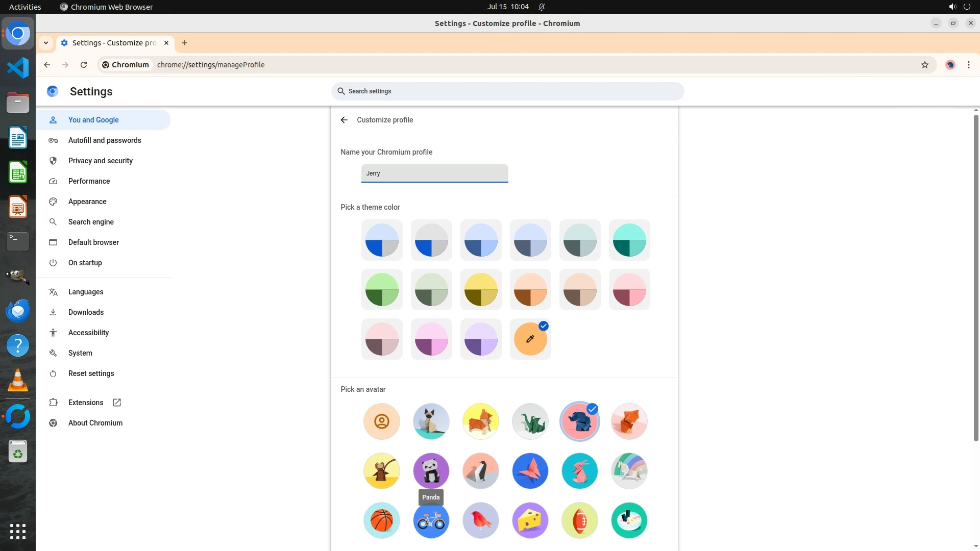This screenshot has height=551, width=980.
Task: Click the profile avatar in toolbar
Action: [950, 65]
